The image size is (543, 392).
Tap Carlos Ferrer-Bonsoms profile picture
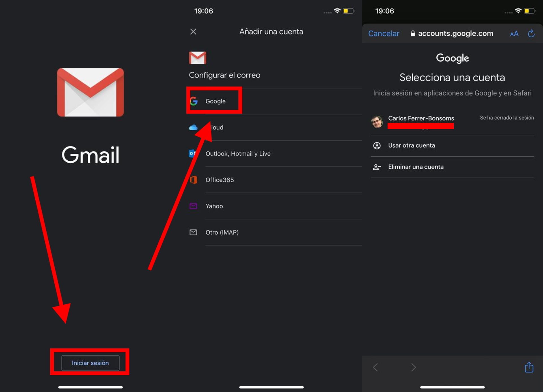point(377,122)
